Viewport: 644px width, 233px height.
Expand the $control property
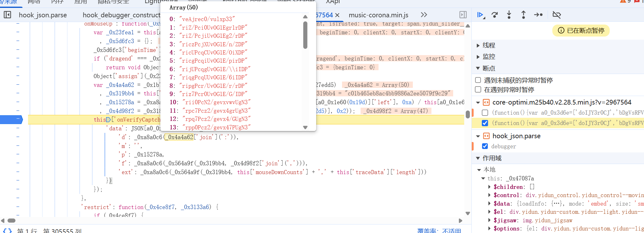pyautogui.click(x=489, y=195)
